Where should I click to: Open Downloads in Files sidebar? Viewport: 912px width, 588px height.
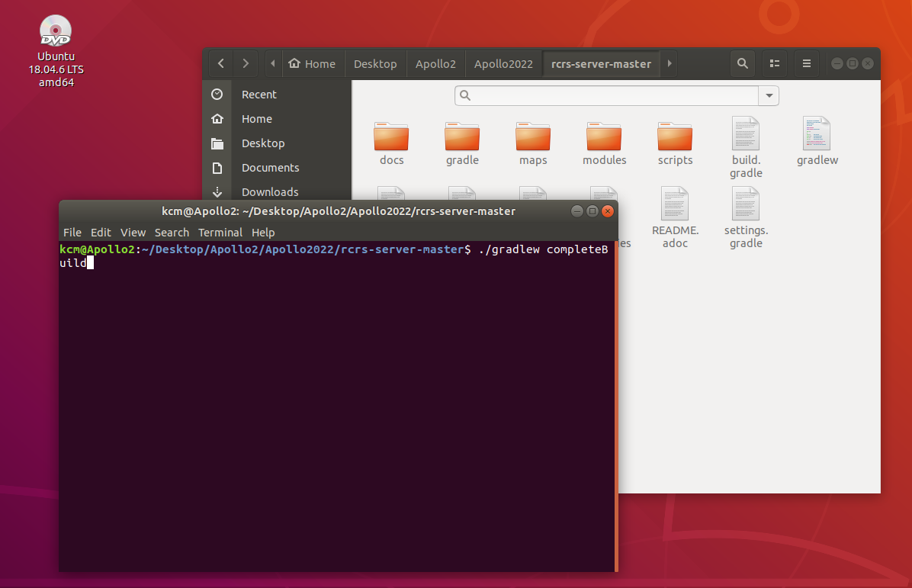click(x=277, y=191)
